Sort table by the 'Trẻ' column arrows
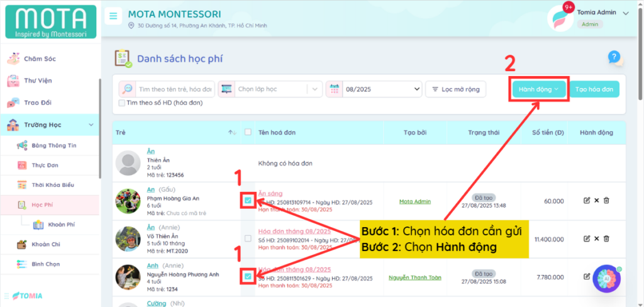This screenshot has height=307, width=644. tap(232, 132)
